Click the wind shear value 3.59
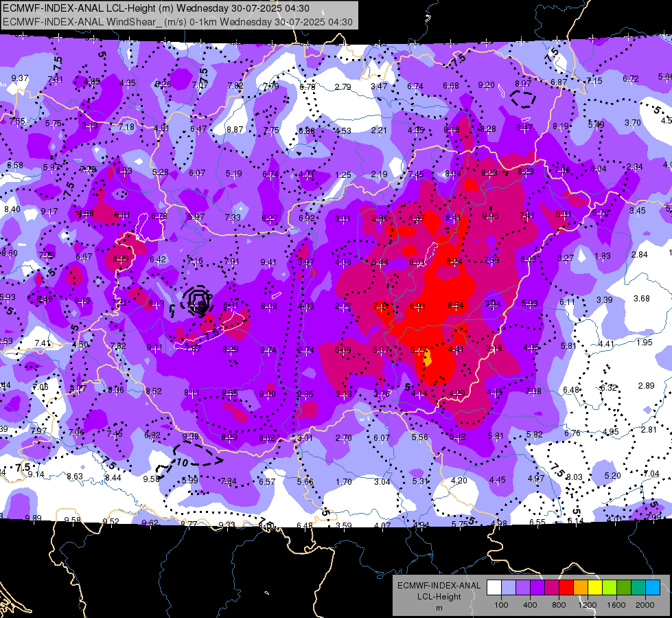The image size is (672, 618). (344, 525)
